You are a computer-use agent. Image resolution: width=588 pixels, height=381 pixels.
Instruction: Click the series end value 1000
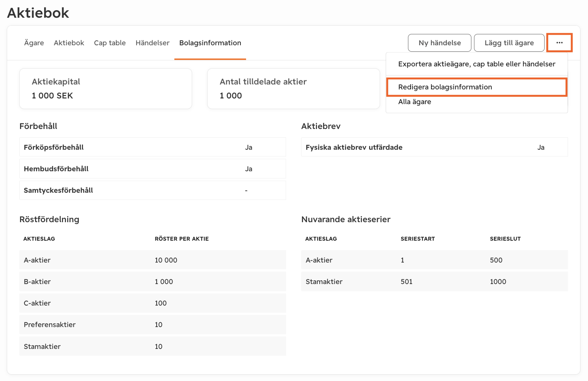(x=498, y=281)
